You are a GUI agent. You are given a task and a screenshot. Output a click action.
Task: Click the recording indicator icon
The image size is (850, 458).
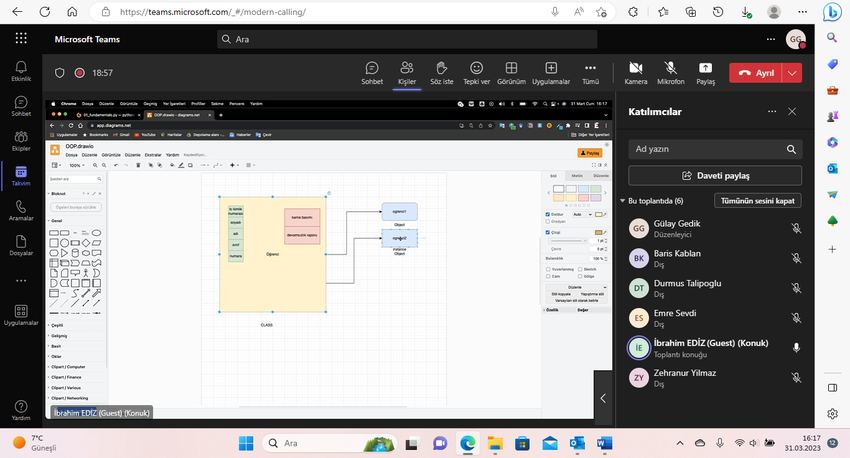click(80, 73)
